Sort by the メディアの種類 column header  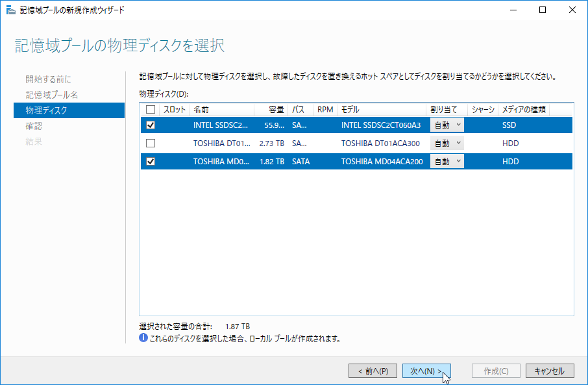(x=524, y=110)
